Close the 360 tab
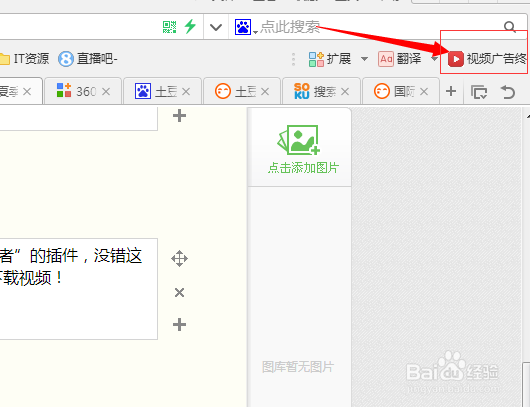Viewport: 530px width, 407px height. 106,92
